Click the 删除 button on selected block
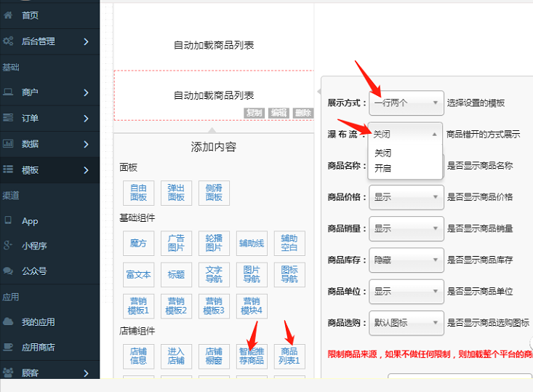533x392 pixels. pos(302,113)
